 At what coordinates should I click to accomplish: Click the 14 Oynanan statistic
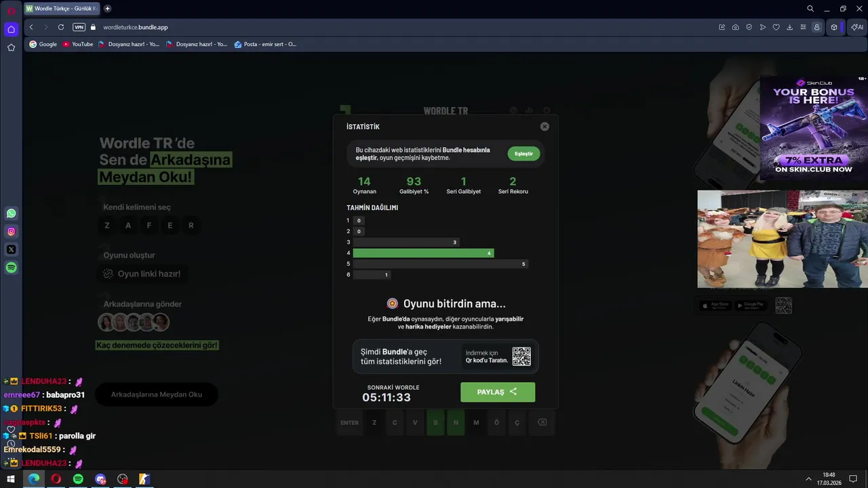[364, 185]
